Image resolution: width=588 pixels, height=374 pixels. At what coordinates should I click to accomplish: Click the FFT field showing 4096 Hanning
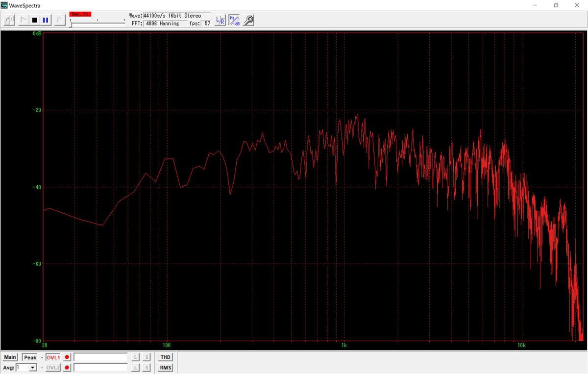click(x=166, y=23)
